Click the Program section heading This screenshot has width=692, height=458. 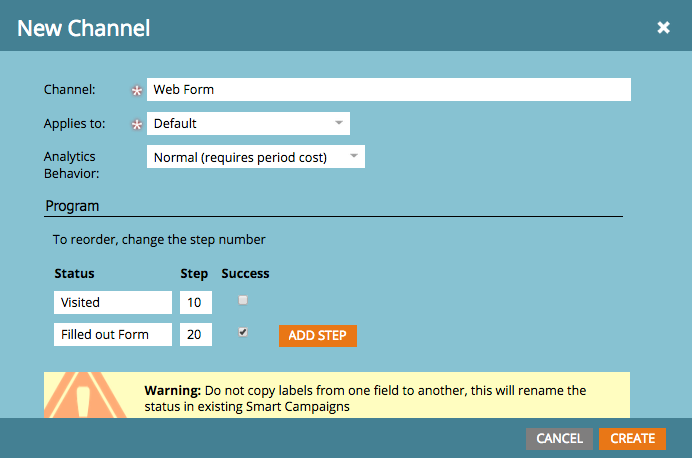click(x=72, y=206)
